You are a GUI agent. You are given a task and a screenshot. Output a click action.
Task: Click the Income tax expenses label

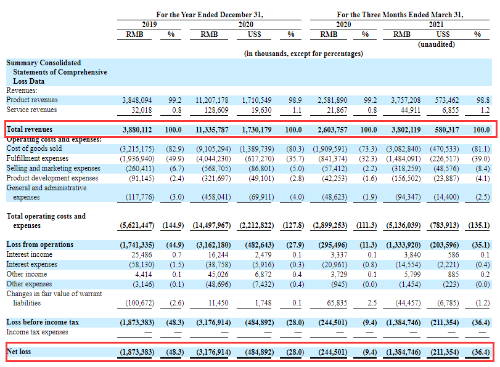37,332
